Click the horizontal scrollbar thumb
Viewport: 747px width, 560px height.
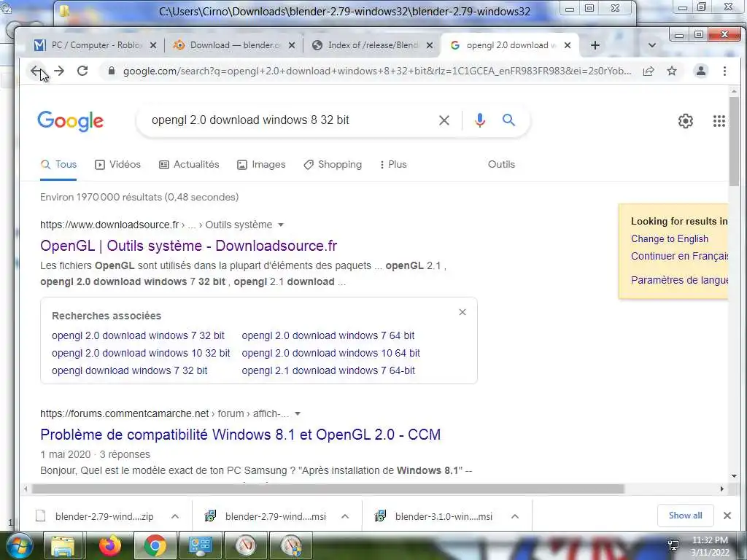click(328, 489)
